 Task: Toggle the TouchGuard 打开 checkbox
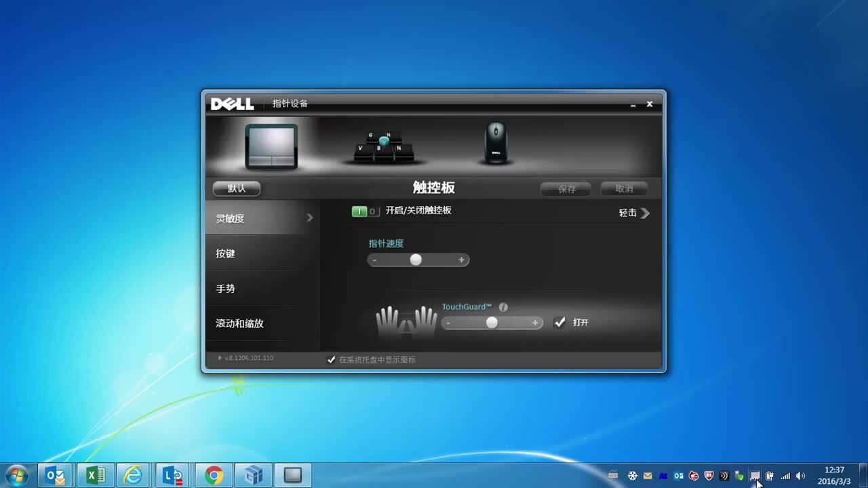559,323
